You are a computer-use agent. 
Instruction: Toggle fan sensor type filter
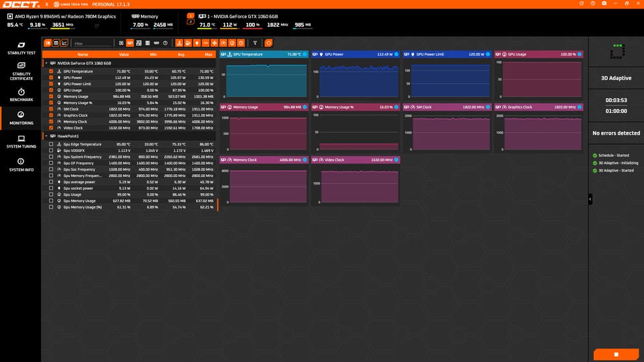(x=215, y=43)
